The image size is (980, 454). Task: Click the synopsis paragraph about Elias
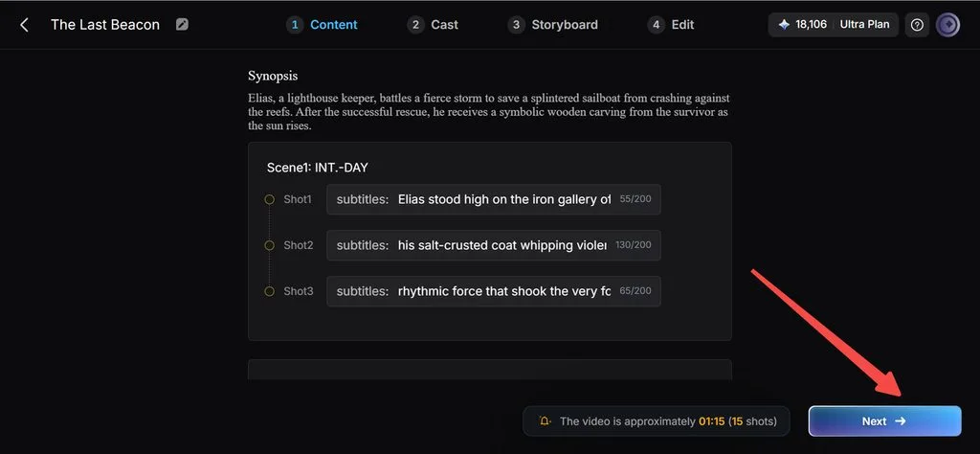(489, 112)
